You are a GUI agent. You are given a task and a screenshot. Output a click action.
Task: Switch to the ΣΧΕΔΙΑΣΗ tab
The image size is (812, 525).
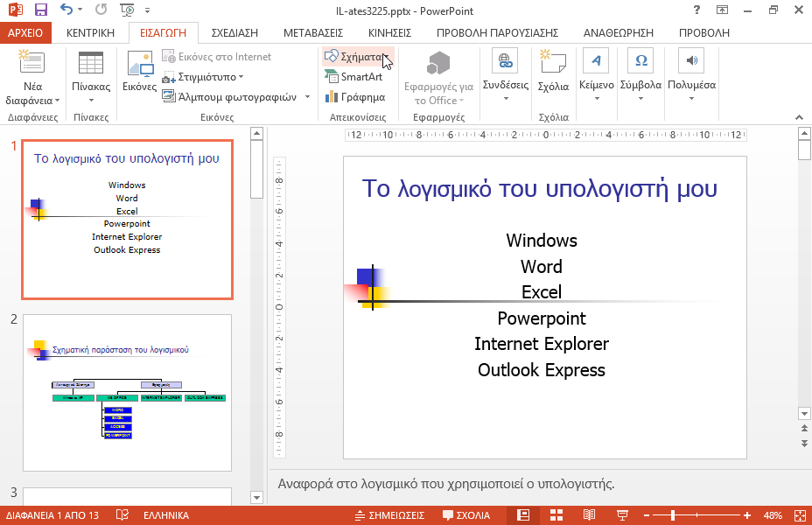[234, 33]
